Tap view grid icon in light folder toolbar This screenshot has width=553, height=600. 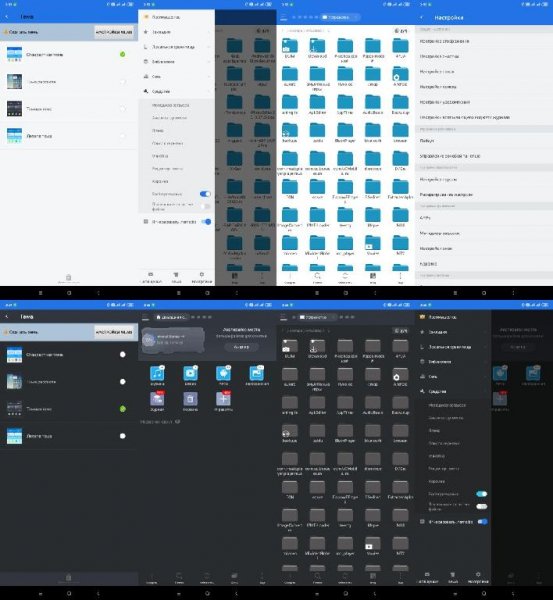pos(373,277)
